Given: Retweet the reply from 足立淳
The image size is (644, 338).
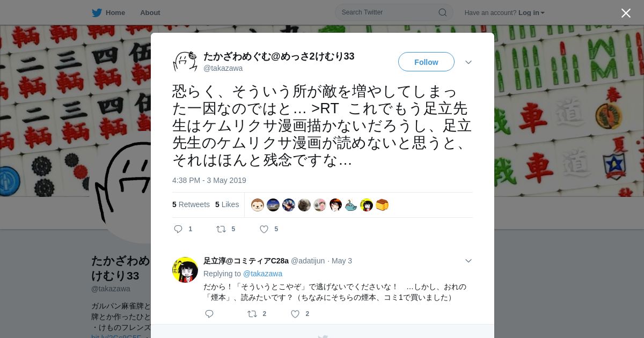Looking at the screenshot, I should point(252,314).
